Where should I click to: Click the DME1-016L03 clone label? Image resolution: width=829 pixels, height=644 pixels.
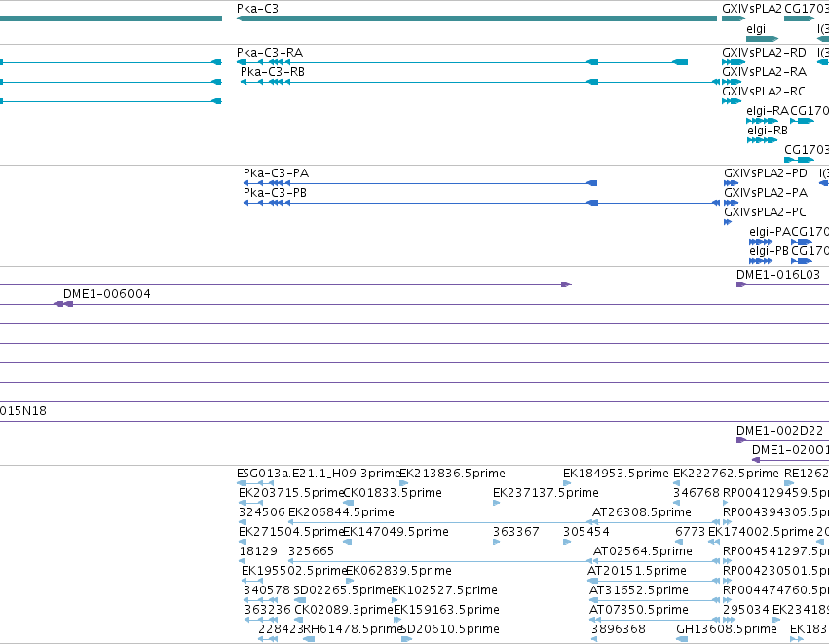pyautogui.click(x=778, y=275)
